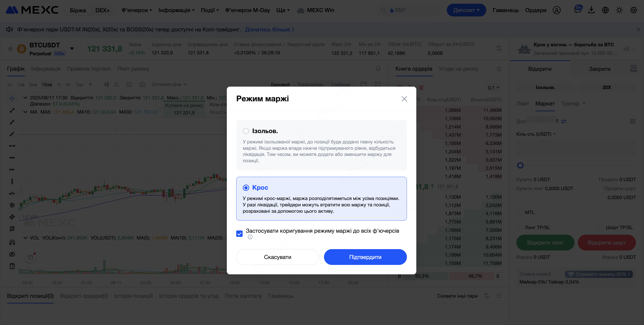644x325 pixels.
Task: Open the language globe icon
Action: [x=605, y=10]
